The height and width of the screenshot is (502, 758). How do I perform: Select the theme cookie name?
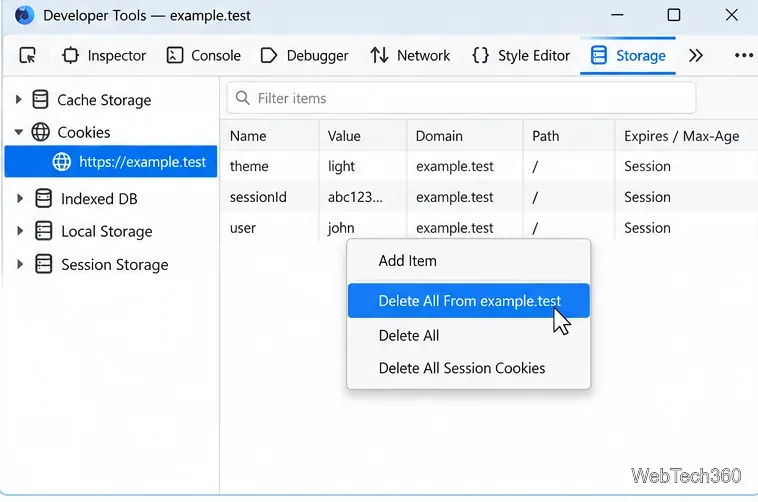pos(249,166)
